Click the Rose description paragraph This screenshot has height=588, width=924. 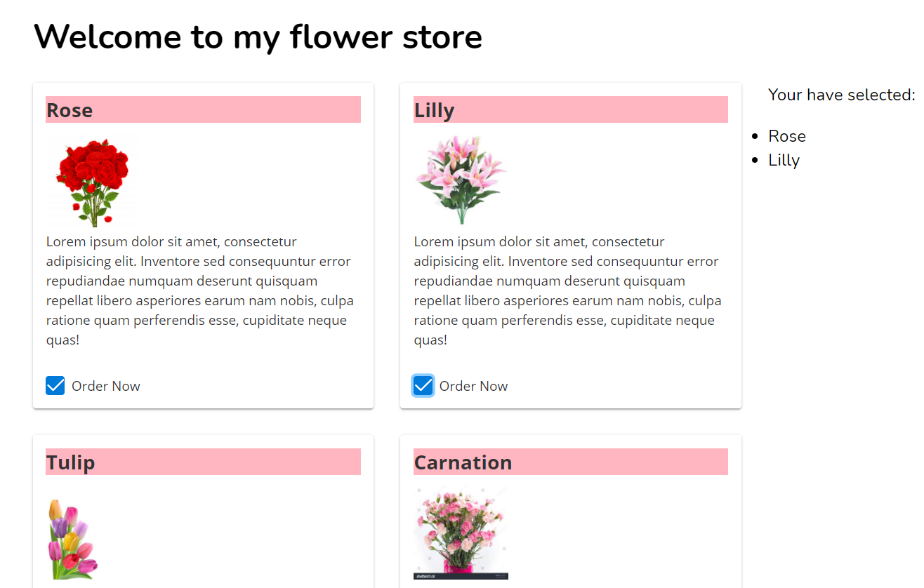click(x=200, y=290)
